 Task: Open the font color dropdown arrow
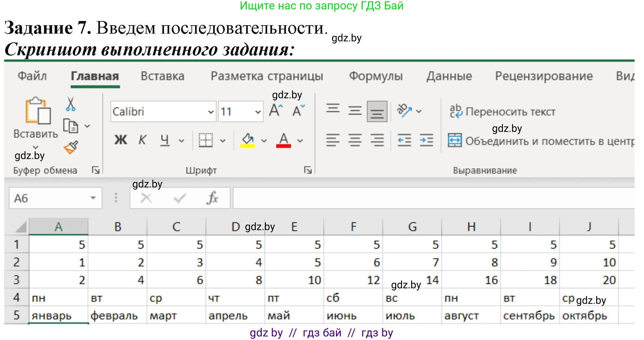299,141
